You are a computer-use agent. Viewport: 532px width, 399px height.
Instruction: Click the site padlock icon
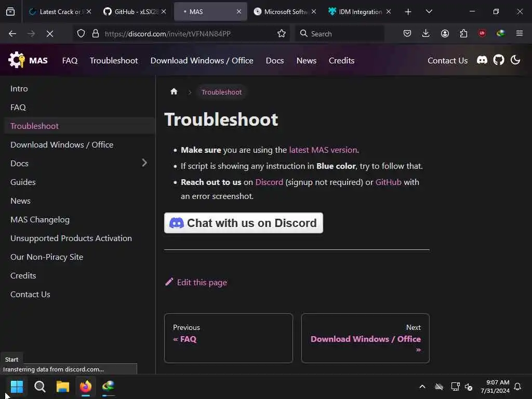[x=96, y=34]
